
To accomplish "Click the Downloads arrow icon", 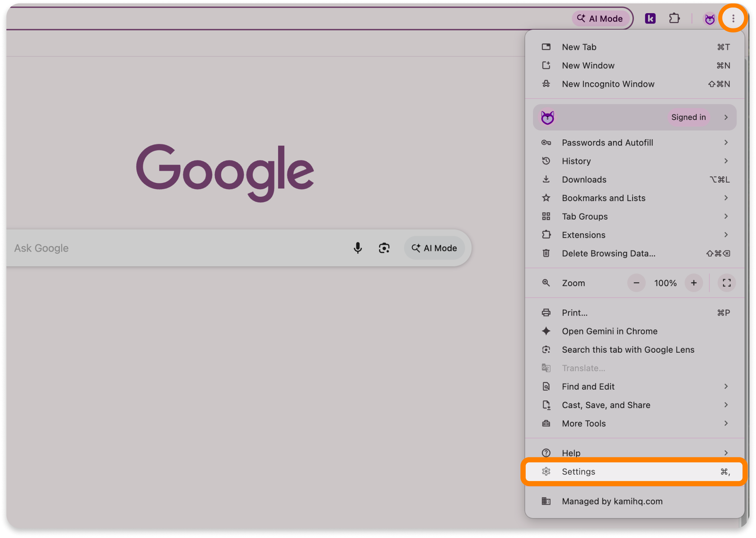I will pyautogui.click(x=546, y=179).
